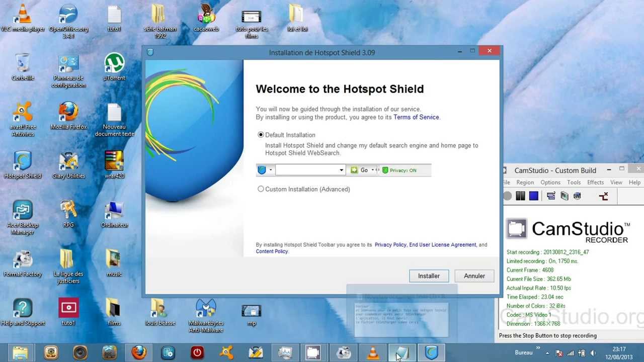644x362 pixels.
Task: Select the Format Factory desktop icon
Action: coord(23,263)
